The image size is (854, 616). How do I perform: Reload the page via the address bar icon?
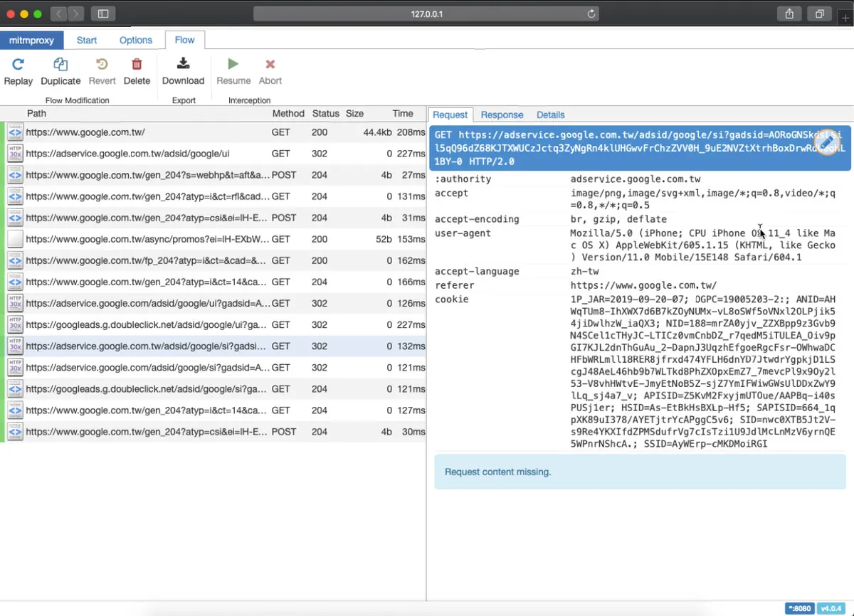coord(591,13)
